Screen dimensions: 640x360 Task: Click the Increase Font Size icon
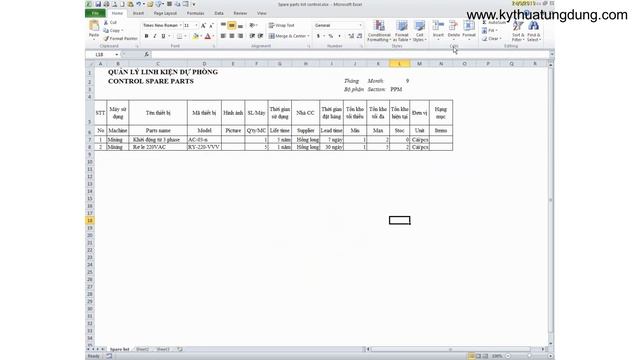[203, 25]
